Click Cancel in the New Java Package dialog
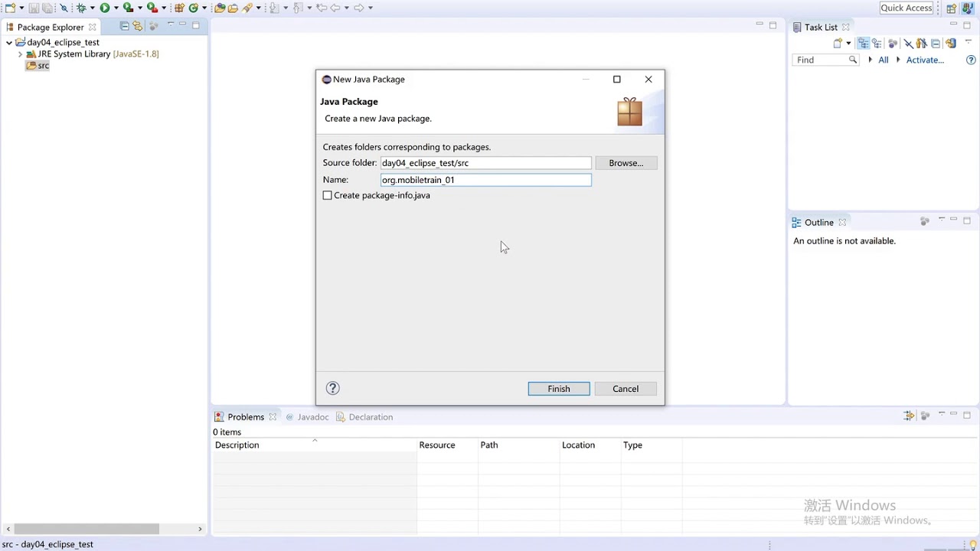Viewport: 980px width, 551px height. click(626, 389)
